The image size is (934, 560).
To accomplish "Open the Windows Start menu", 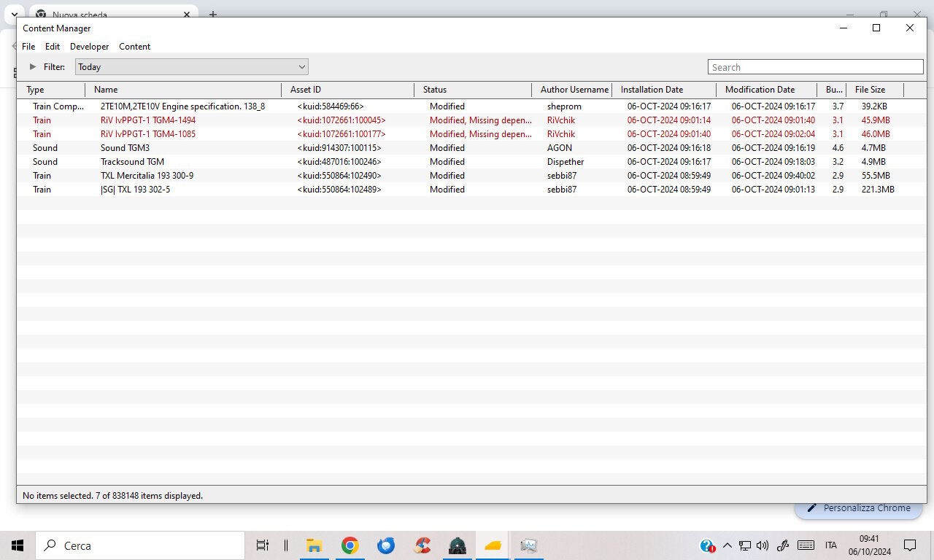I will [x=18, y=545].
